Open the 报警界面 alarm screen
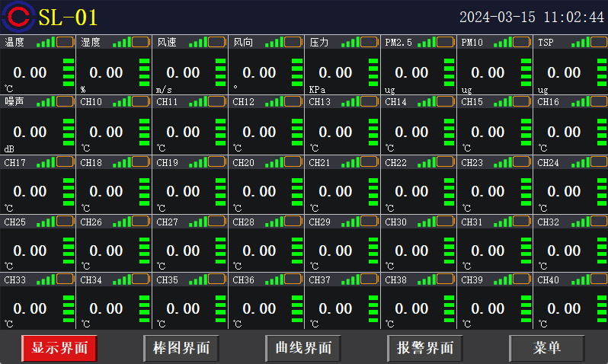This screenshot has width=608, height=364. pos(425,348)
